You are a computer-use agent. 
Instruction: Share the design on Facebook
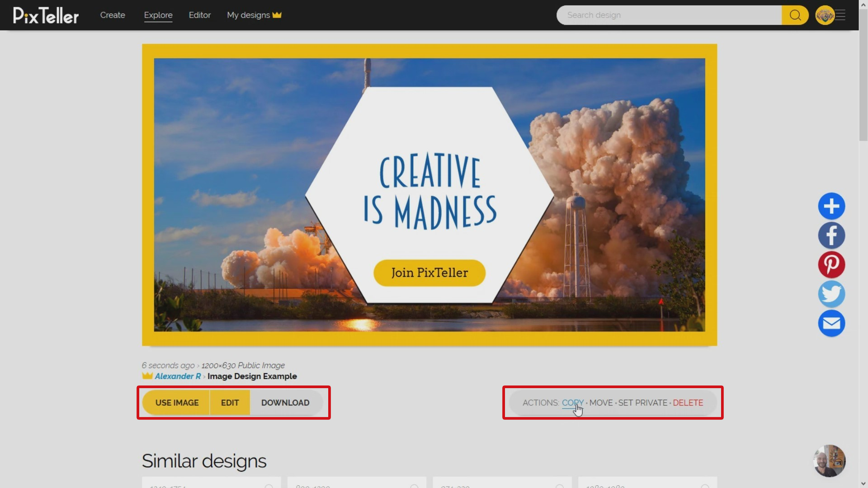831,235
